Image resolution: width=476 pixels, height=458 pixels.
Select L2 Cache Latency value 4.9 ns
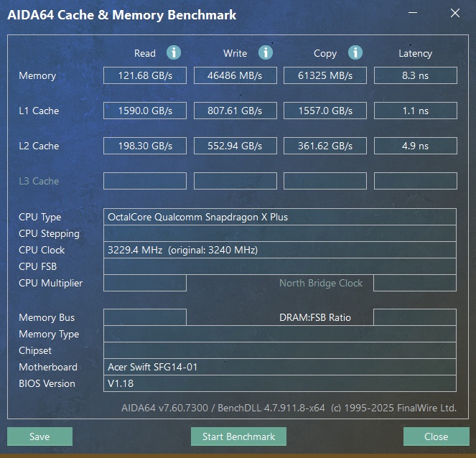tap(416, 146)
